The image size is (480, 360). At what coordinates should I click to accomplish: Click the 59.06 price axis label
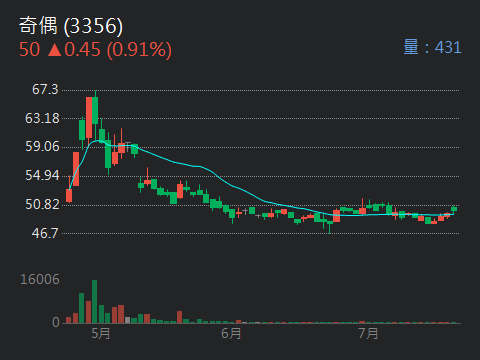[x=42, y=146]
